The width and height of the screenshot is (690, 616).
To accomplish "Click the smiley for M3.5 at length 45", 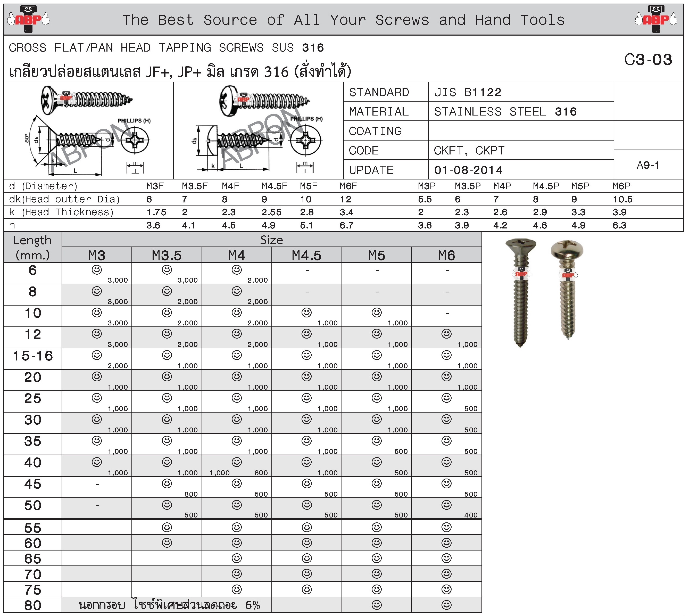I will tap(167, 483).
